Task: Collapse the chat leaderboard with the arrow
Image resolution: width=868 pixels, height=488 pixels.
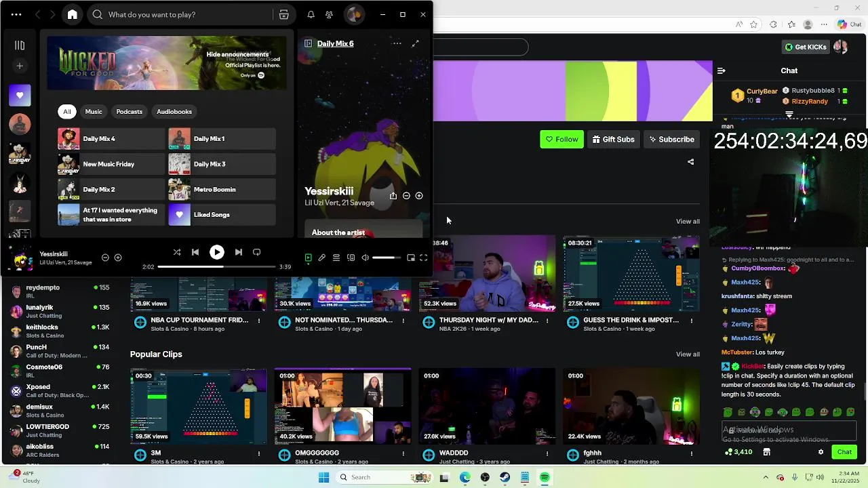Action: click(789, 115)
